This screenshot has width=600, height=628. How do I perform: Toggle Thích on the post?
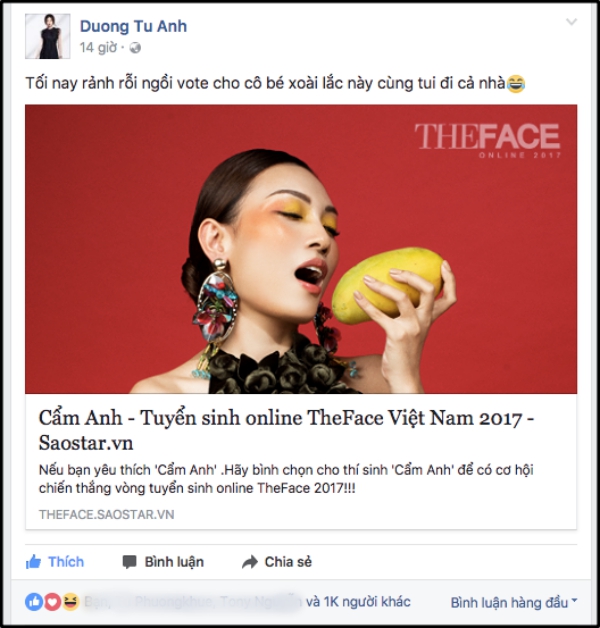55,562
